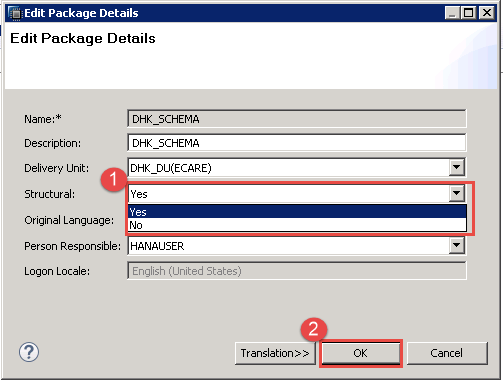
Task: Maximize the Edit Package Details dialog
Action: [x=469, y=13]
